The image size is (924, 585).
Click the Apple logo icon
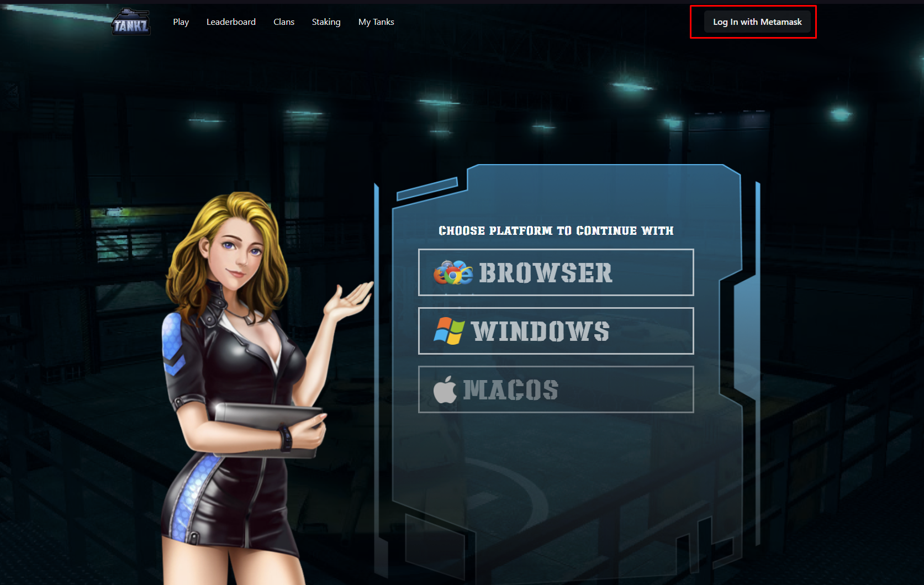point(445,389)
